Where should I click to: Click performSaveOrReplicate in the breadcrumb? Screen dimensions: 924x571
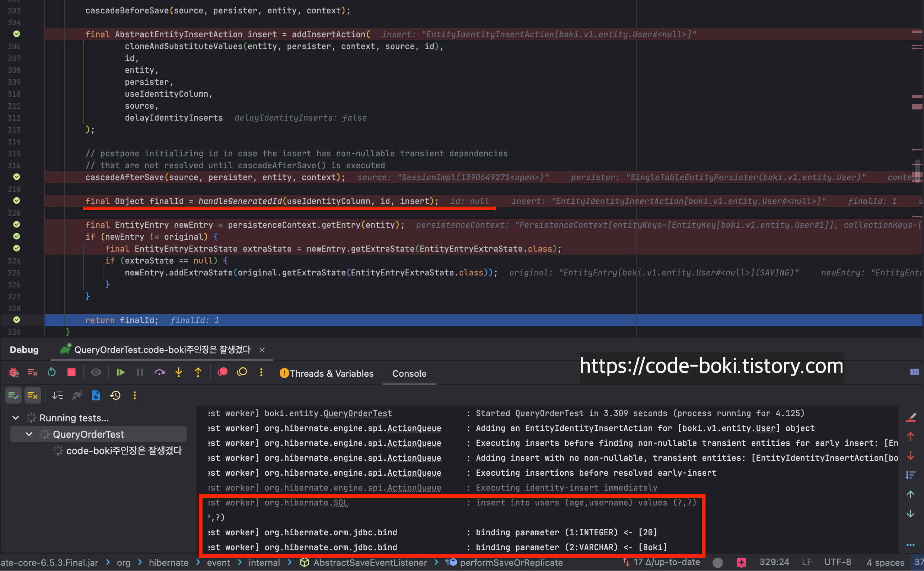point(510,563)
